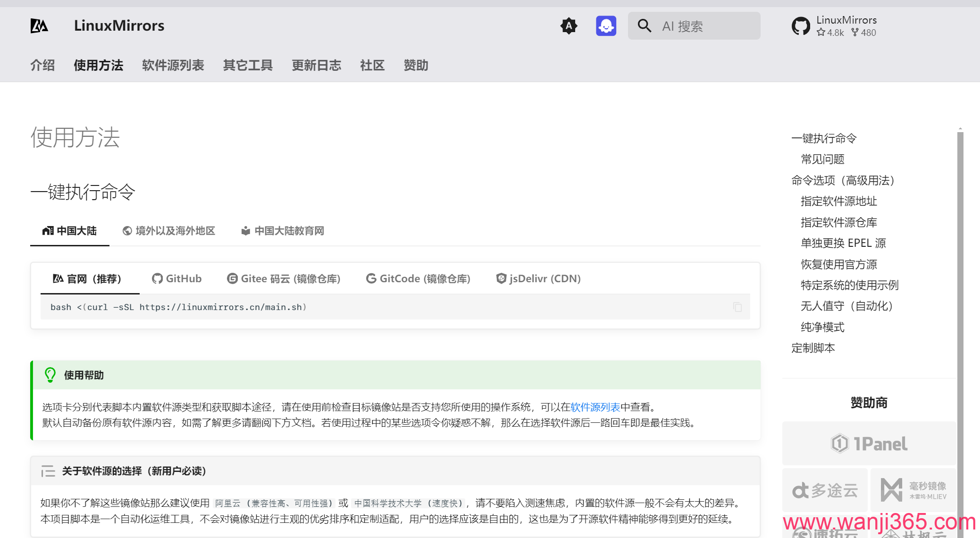Open the 多途云 sponsor banner
Viewport: 980px width, 538px height.
coord(825,490)
